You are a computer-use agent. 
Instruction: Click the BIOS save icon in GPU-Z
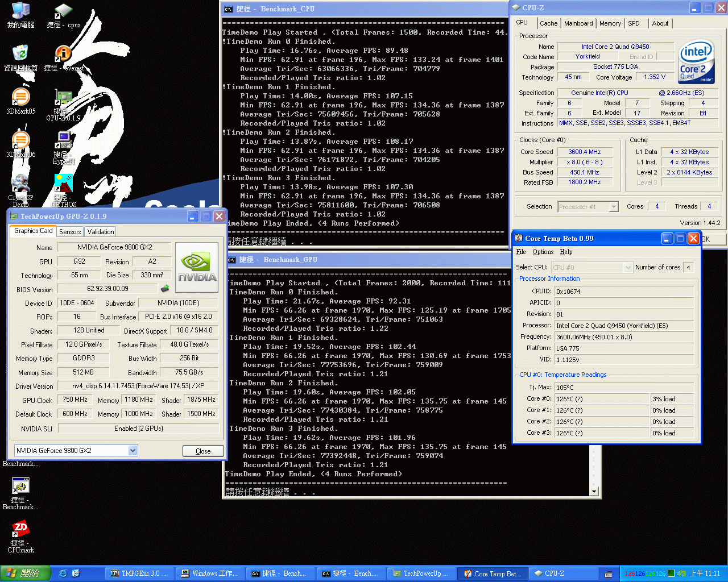tap(165, 289)
